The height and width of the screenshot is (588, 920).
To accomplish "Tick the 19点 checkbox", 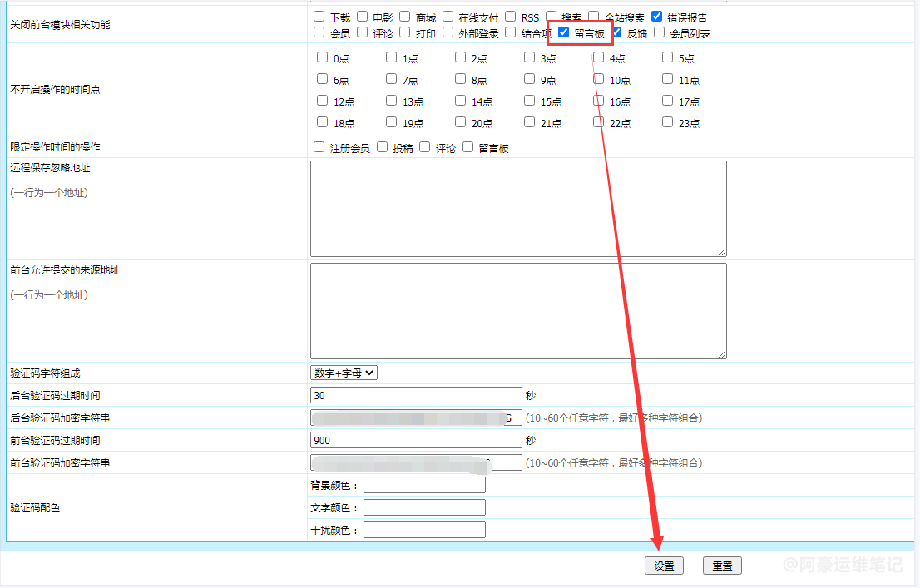I will point(391,122).
